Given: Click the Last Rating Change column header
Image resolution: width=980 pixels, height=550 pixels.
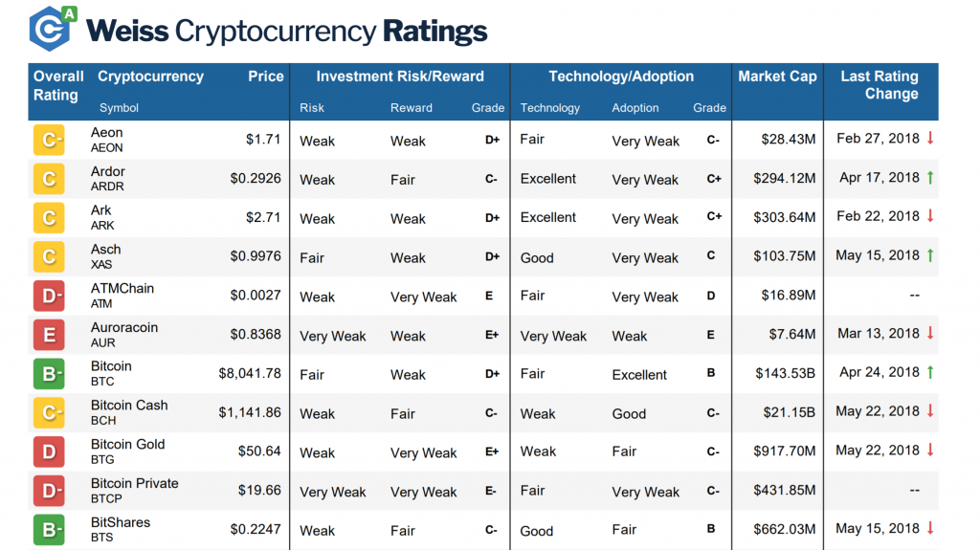Looking at the screenshot, I should (879, 85).
